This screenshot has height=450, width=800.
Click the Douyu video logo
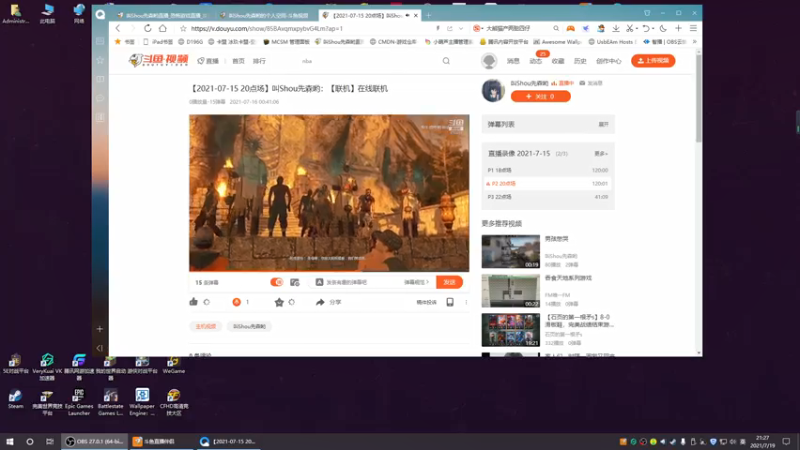click(x=159, y=60)
